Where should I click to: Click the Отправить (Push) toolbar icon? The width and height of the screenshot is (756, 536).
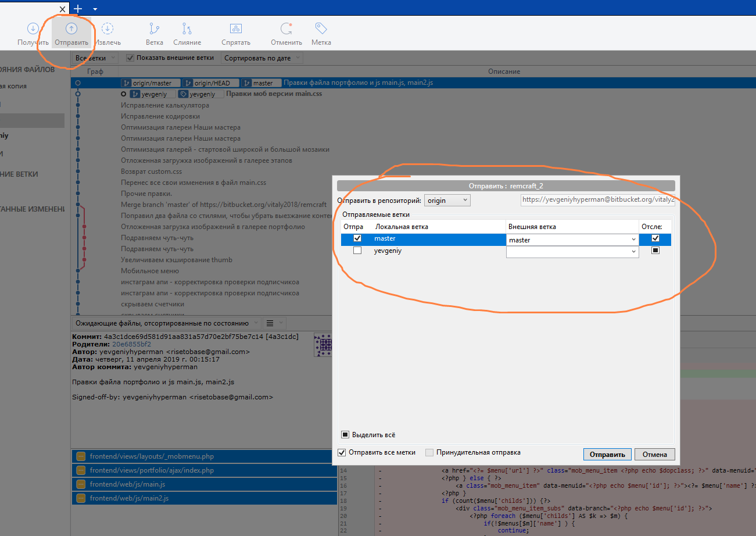[71, 28]
